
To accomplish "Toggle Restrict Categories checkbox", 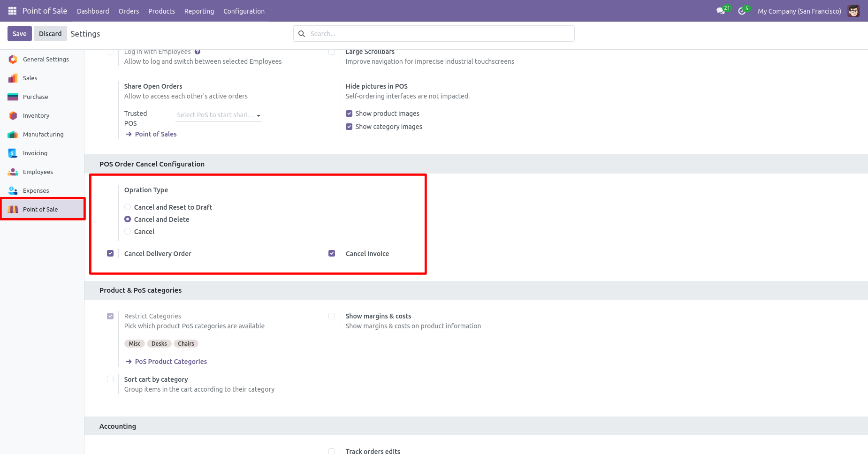I will (110, 316).
